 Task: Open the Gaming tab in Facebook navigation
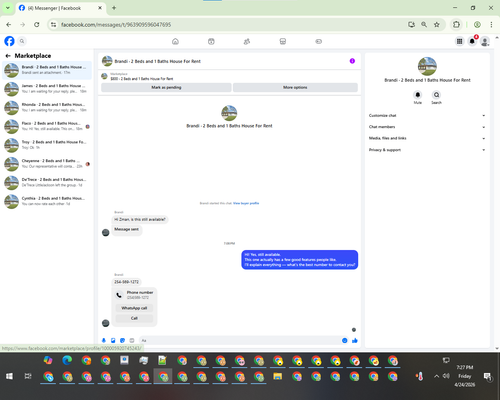(x=318, y=41)
